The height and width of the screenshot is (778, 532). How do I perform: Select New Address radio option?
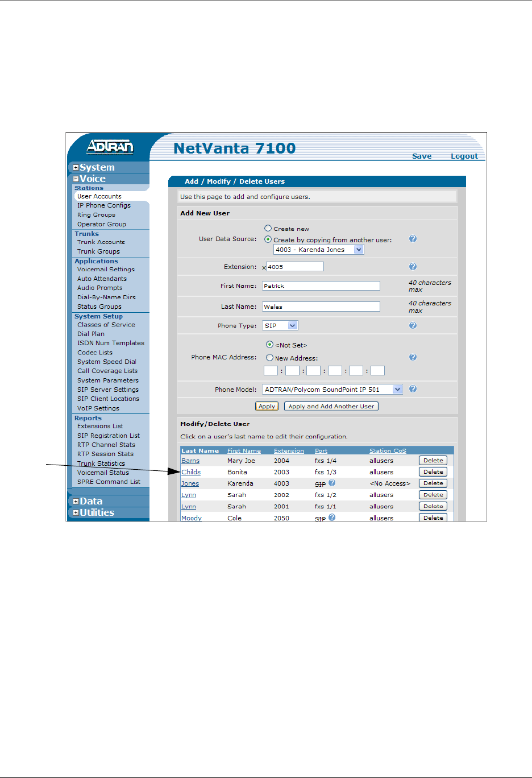click(x=269, y=358)
